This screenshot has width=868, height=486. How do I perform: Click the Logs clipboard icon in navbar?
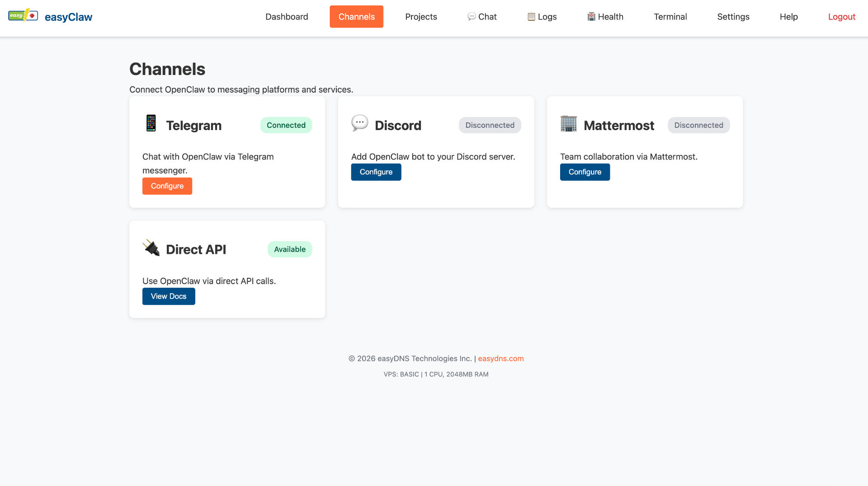click(x=531, y=17)
